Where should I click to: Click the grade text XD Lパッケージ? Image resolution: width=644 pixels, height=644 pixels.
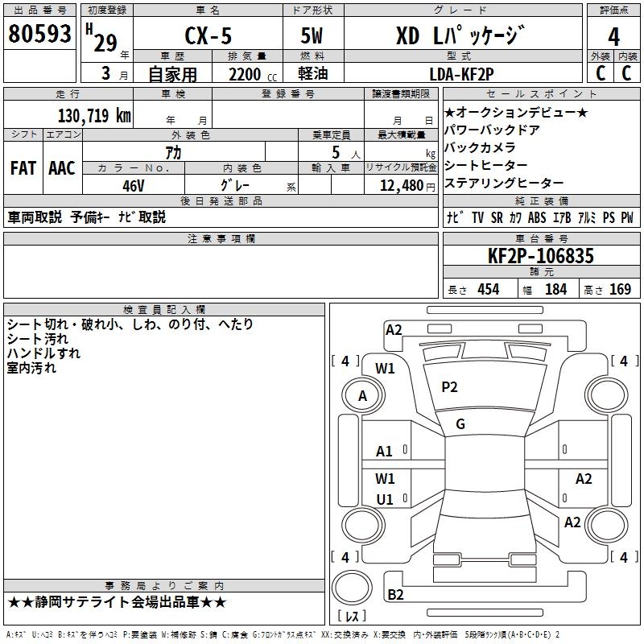click(x=460, y=35)
